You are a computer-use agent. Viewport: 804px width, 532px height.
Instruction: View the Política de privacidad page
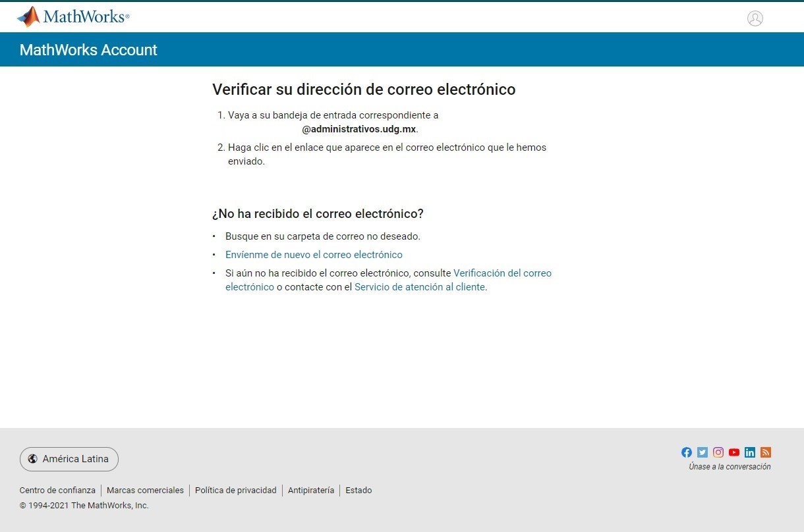(x=235, y=491)
